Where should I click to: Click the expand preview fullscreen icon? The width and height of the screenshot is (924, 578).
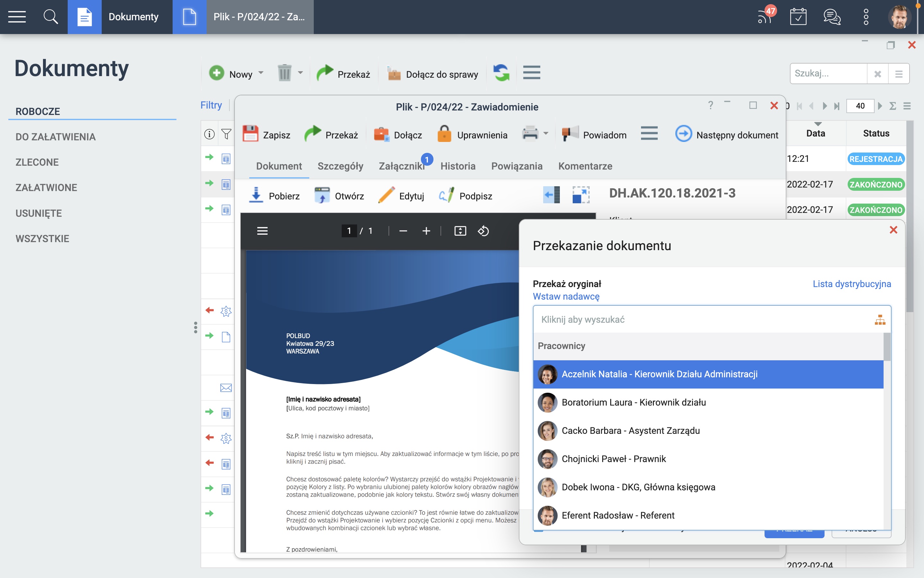[x=581, y=195]
